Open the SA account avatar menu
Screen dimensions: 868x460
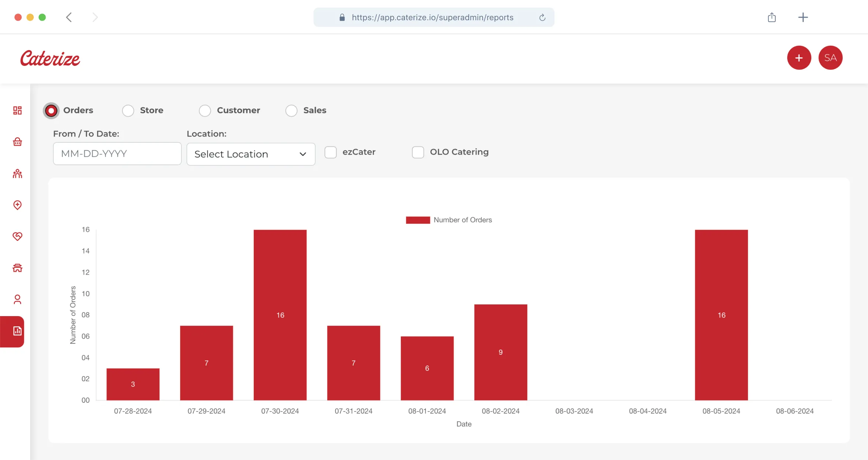830,58
